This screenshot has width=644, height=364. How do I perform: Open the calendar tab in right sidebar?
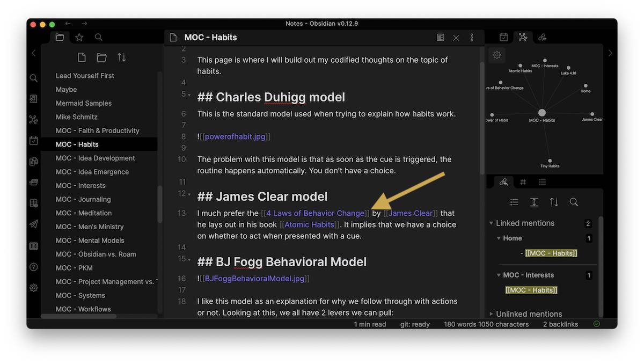pyautogui.click(x=503, y=37)
